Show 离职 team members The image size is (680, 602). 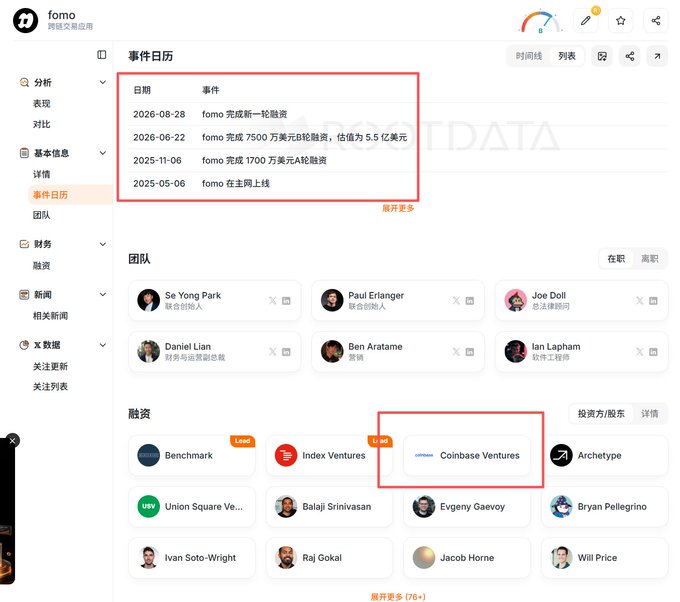[x=649, y=259]
